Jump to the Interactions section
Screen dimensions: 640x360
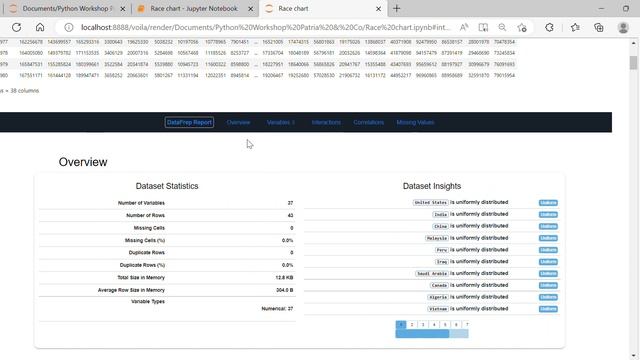pyautogui.click(x=326, y=122)
